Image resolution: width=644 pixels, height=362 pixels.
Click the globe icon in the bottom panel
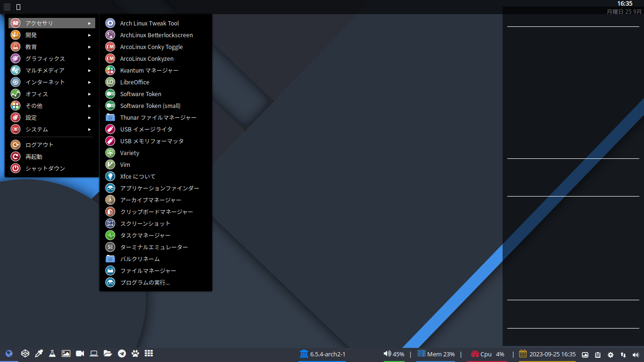click(x=9, y=354)
